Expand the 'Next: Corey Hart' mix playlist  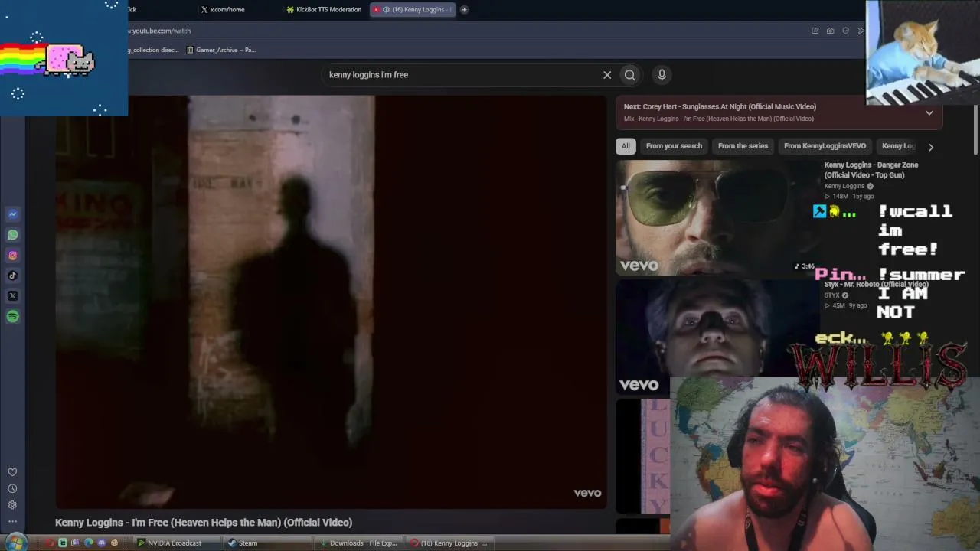[929, 112]
